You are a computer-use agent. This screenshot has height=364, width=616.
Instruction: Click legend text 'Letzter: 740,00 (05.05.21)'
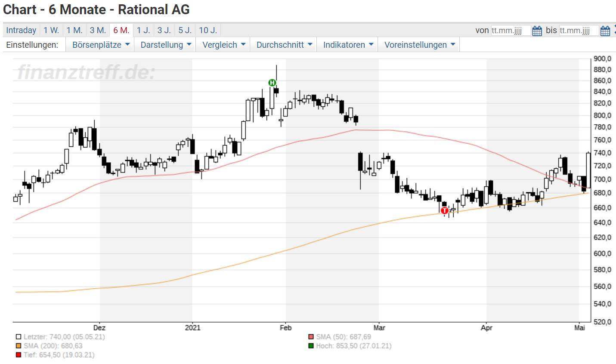64,337
